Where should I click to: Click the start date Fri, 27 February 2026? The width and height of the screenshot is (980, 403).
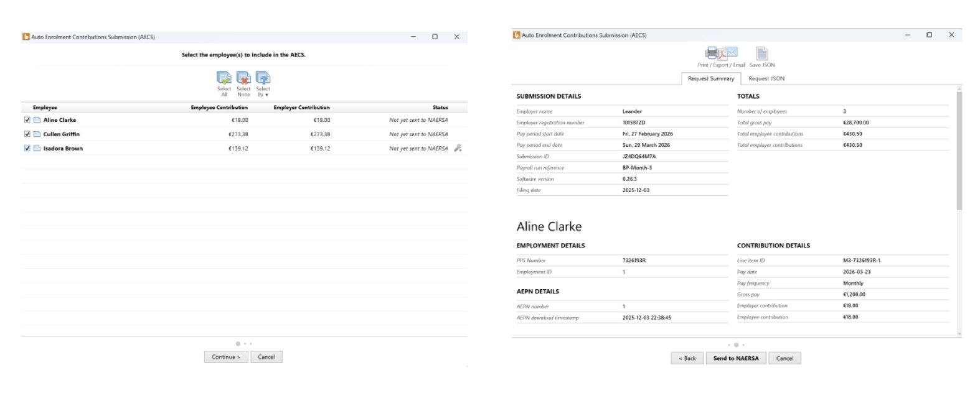648,134
